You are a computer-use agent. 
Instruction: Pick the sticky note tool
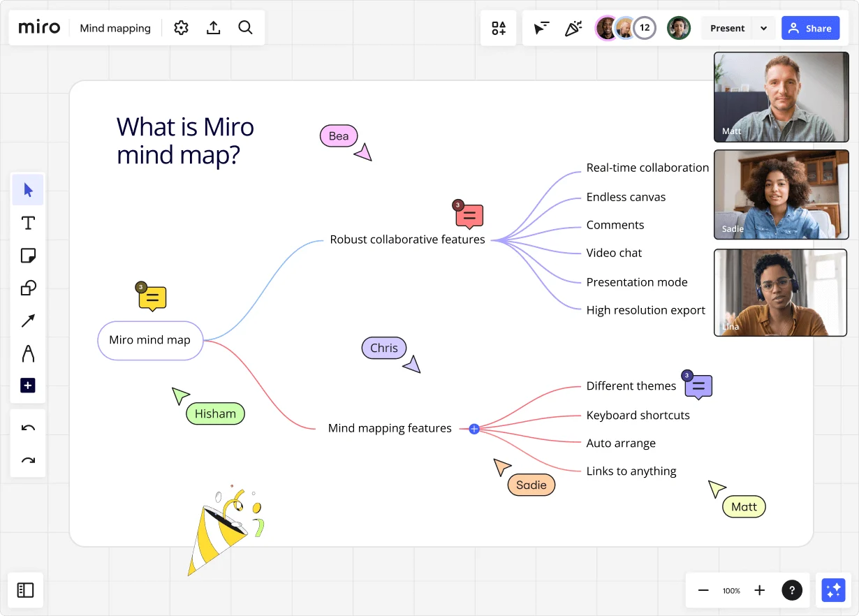pos(27,255)
